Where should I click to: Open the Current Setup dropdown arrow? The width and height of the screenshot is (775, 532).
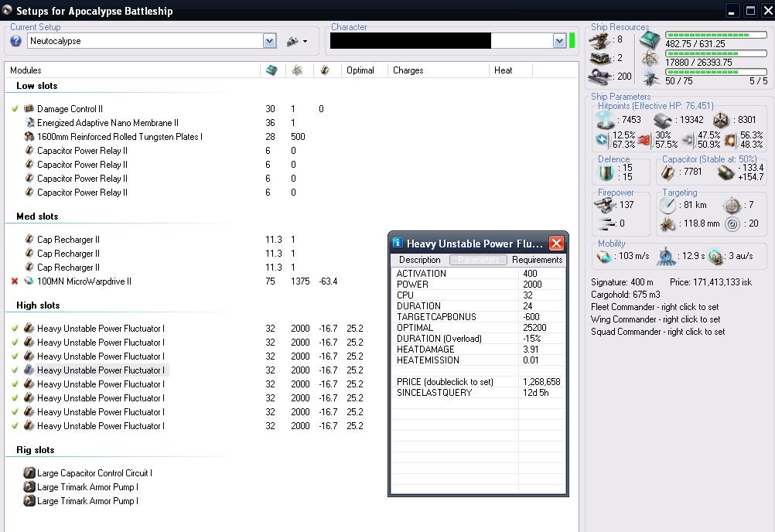pyautogui.click(x=269, y=41)
